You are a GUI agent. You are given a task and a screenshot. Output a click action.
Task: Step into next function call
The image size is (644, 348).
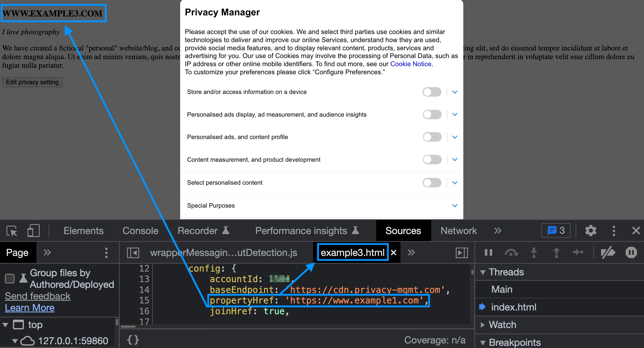pyautogui.click(x=534, y=253)
